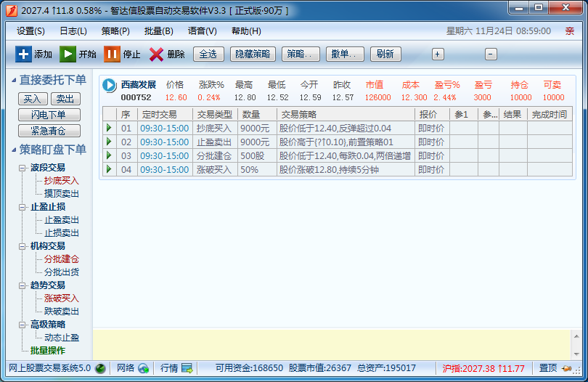Select 跌破卖出 in strategy tree
The height and width of the screenshot is (382, 588).
point(62,312)
